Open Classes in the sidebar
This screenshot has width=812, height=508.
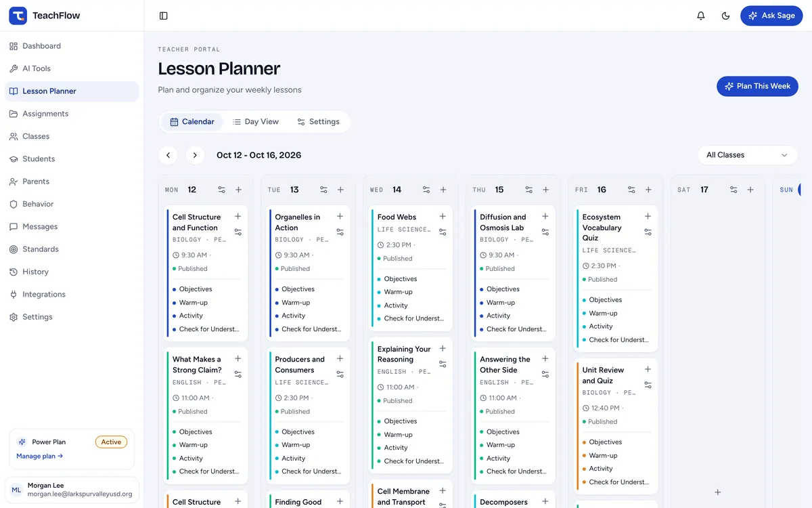[x=72, y=136]
